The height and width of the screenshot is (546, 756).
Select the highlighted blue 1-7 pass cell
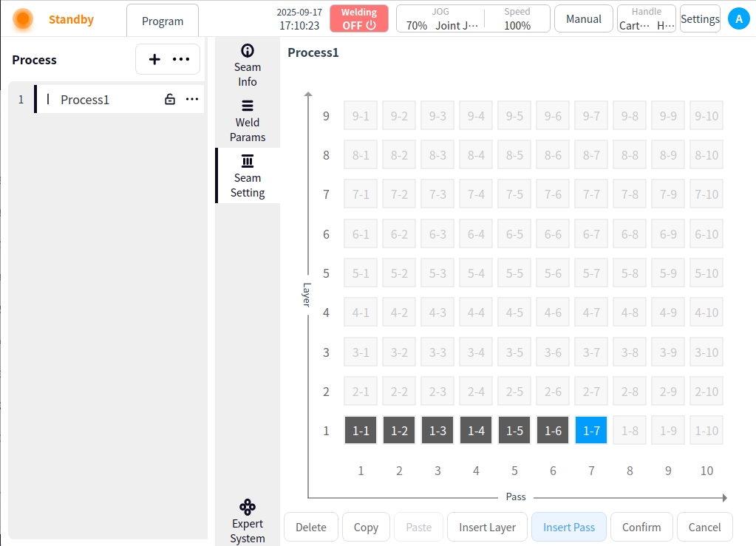tap(591, 431)
